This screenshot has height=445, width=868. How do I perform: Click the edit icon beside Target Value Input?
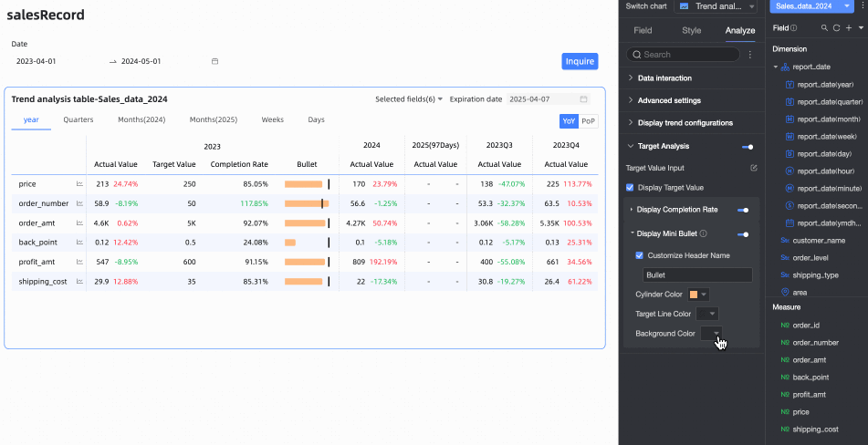pos(753,169)
